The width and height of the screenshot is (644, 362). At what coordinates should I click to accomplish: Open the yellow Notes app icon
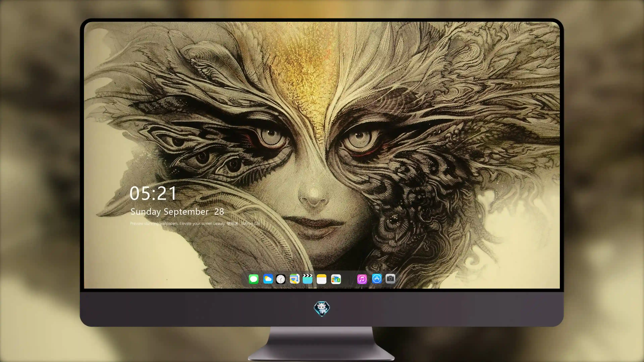(x=321, y=279)
